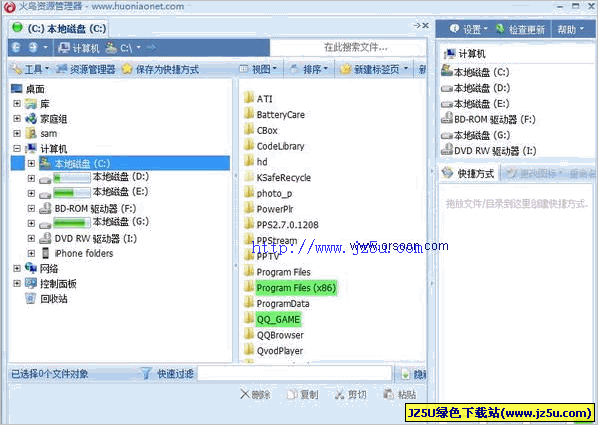Select BD-ROM 驱动器 (F:) in tree
The width and height of the screenshot is (598, 425).
coord(95,209)
